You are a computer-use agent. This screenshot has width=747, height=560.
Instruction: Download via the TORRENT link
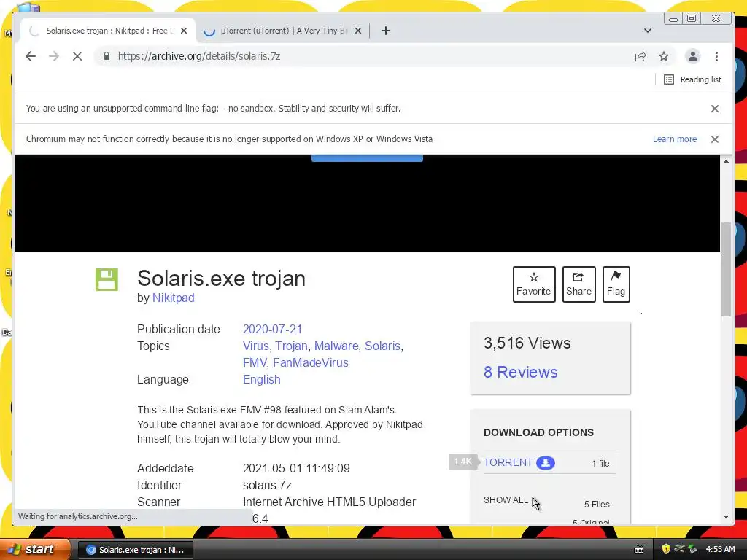pyautogui.click(x=508, y=462)
